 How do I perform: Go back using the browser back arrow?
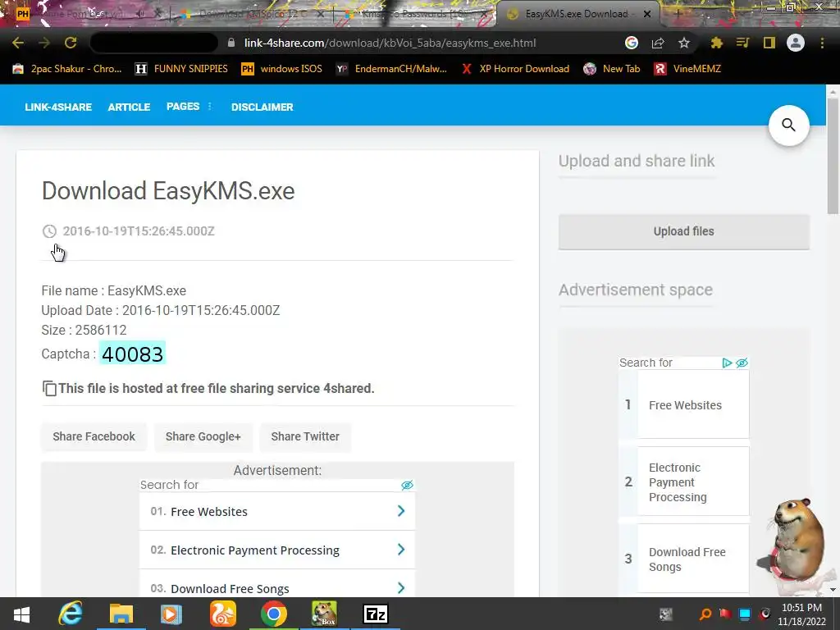(x=18, y=43)
